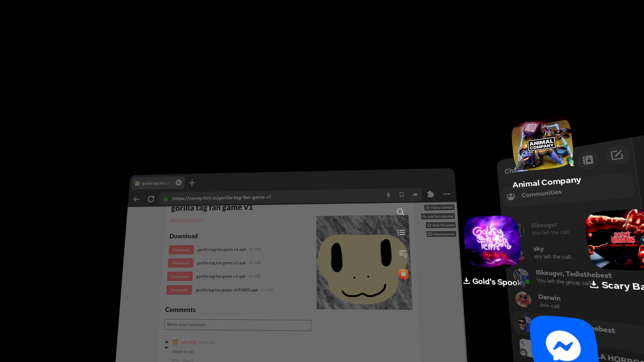Click the 'gorilla tag fan game v1.apk' file name

click(222, 249)
